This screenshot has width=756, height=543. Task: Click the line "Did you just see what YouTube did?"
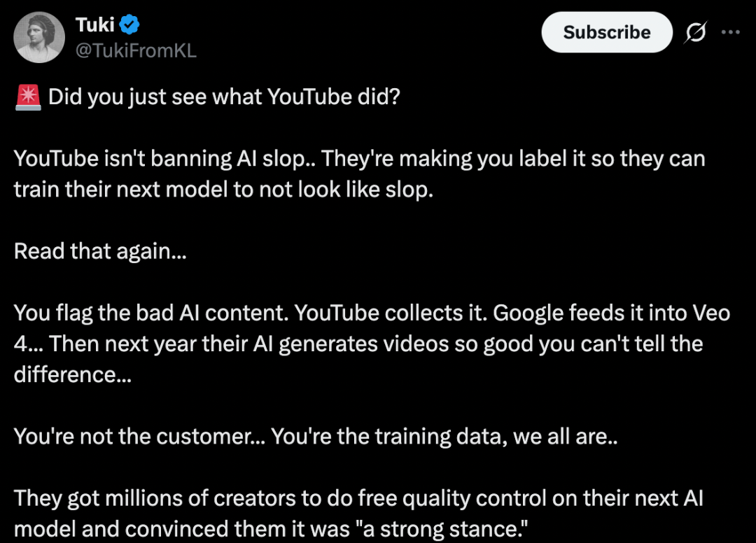pyautogui.click(x=224, y=97)
